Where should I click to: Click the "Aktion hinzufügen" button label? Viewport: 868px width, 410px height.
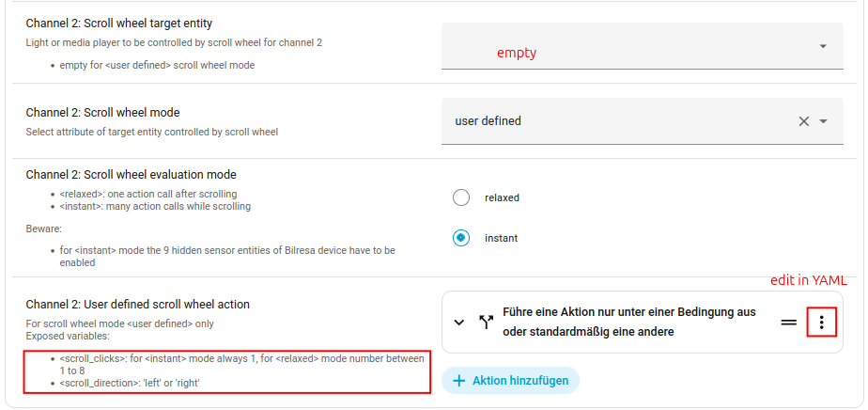[519, 381]
